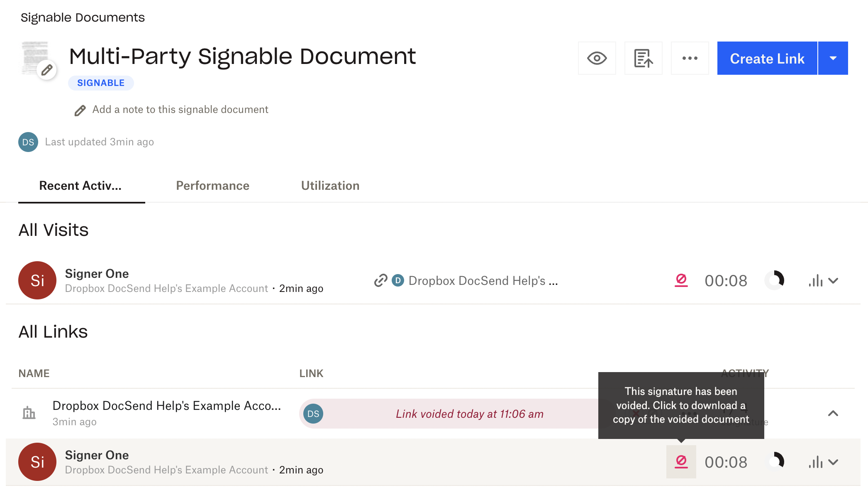The image size is (868, 500).
Task: Click the preview eye icon button
Action: [x=597, y=58]
